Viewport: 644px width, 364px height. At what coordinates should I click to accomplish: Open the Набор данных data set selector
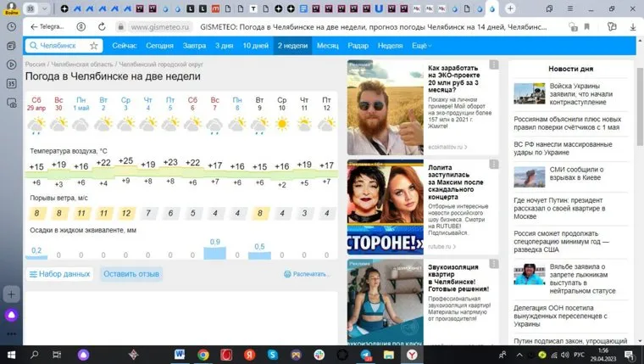[x=58, y=274]
